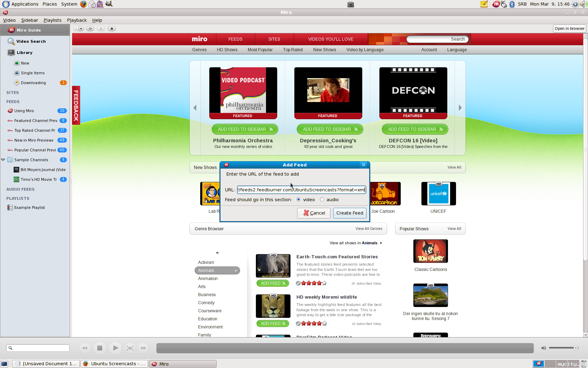Add Earth-Touch.com Featured Stories feed
Image resolution: width=588 pixels, height=368 pixels.
tap(273, 283)
